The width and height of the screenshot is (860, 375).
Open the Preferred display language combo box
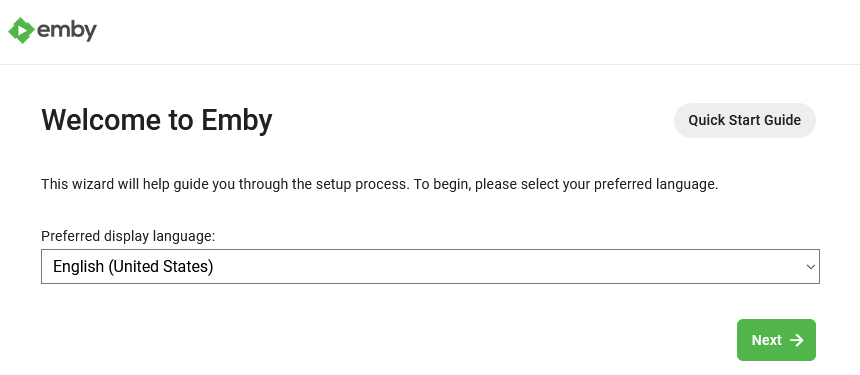tap(430, 266)
